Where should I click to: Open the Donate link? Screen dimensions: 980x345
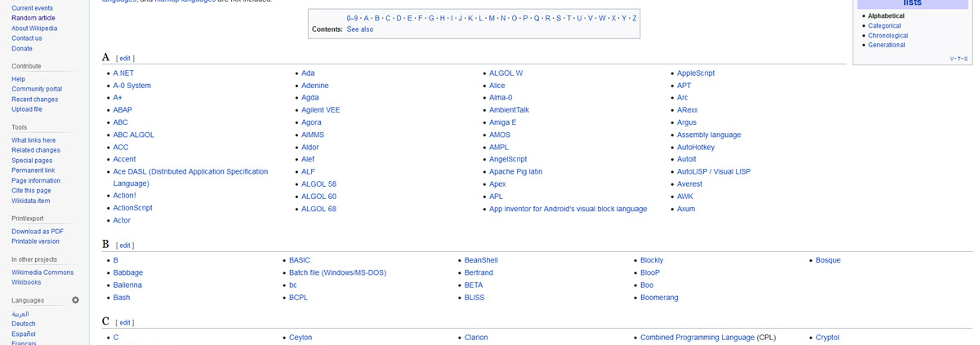(x=22, y=49)
